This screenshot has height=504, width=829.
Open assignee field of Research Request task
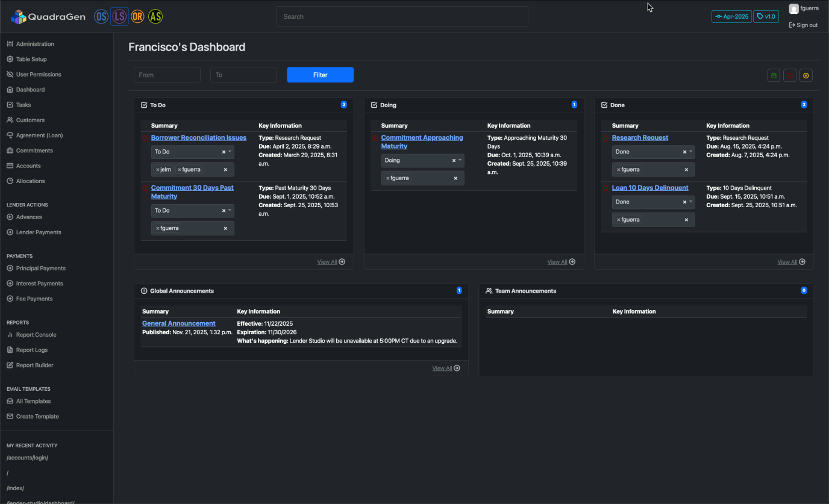tap(654, 170)
